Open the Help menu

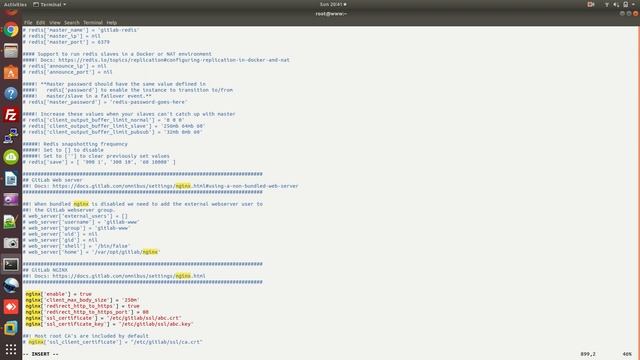(x=111, y=22)
